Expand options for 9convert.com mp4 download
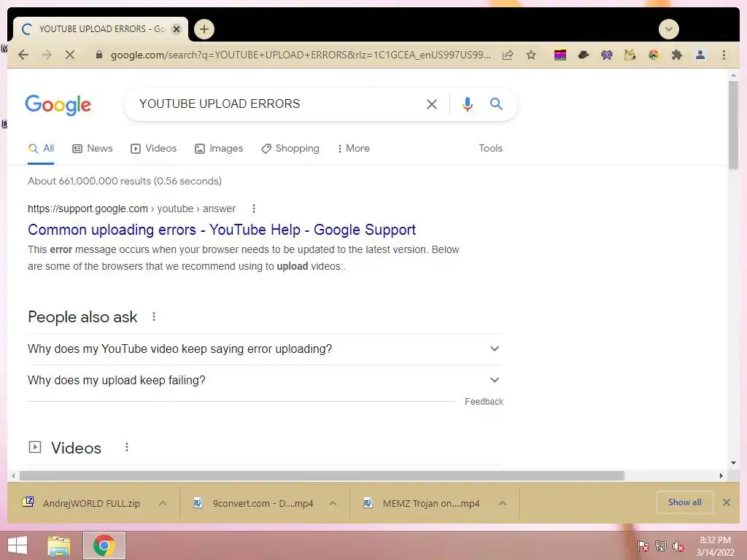This screenshot has width=747, height=560. 333,503
